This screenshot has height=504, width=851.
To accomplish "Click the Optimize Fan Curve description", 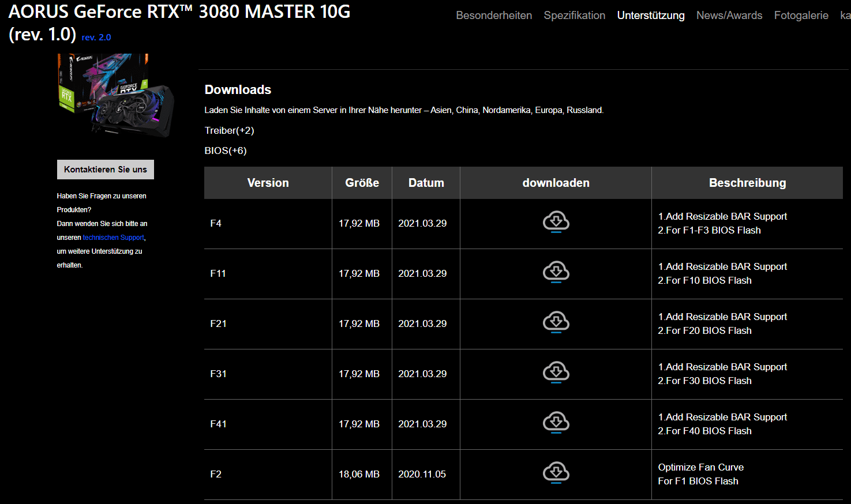I will 701,467.
